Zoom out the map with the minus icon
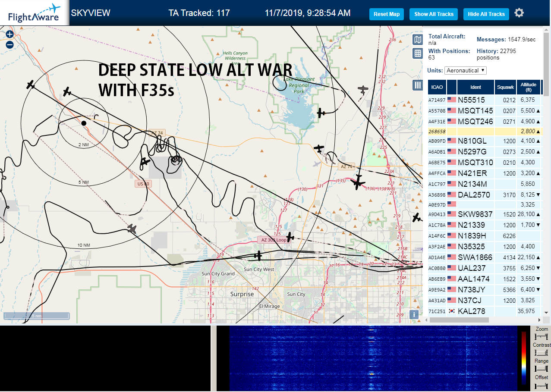Image resolution: width=551 pixels, height=392 pixels. (10, 44)
